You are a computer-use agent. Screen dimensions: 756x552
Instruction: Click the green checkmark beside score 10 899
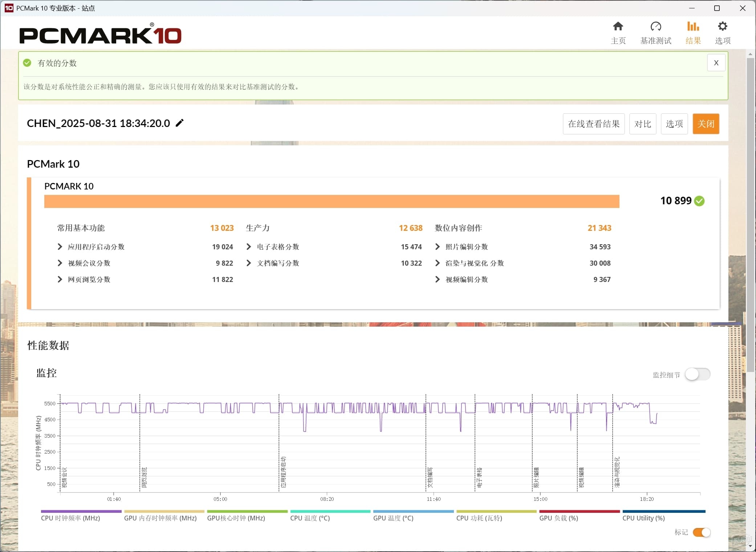[x=699, y=201]
